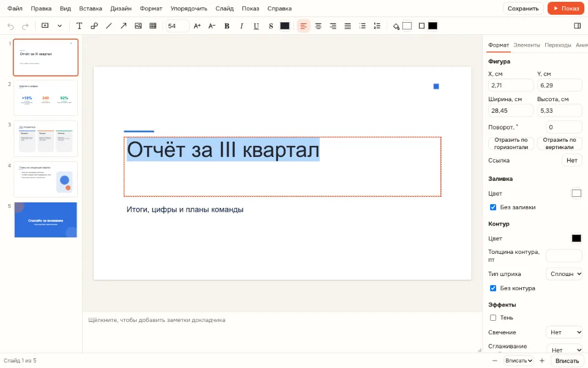The image size is (588, 368).
Task: Insert an image from the toolbar
Action: click(x=138, y=26)
